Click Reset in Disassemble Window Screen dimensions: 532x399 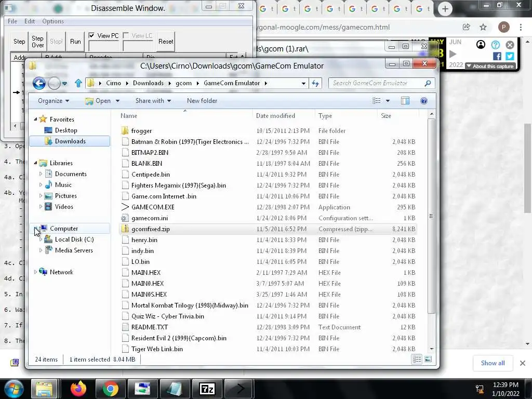(166, 42)
